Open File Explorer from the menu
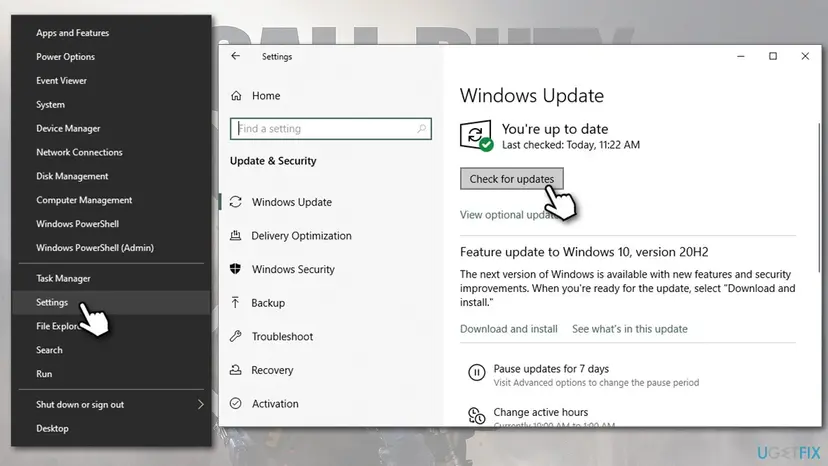 click(x=58, y=326)
